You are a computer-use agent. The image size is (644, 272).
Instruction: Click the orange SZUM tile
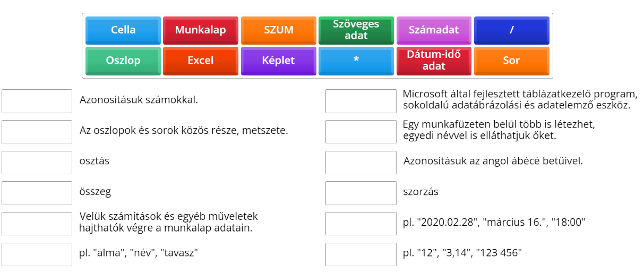pyautogui.click(x=279, y=30)
